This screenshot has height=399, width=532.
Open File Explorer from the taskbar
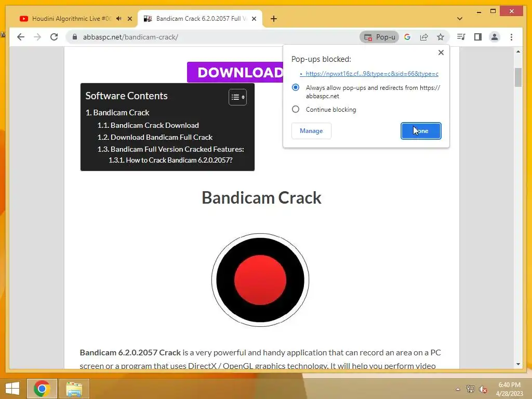[x=74, y=389]
